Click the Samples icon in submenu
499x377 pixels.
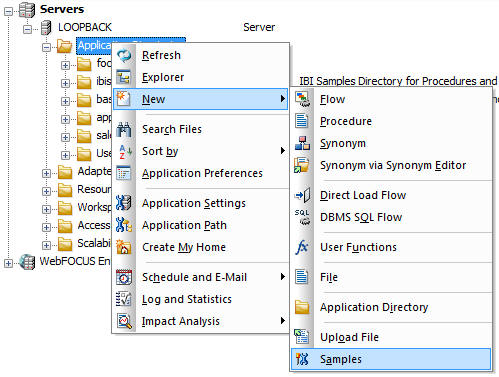pyautogui.click(x=302, y=359)
